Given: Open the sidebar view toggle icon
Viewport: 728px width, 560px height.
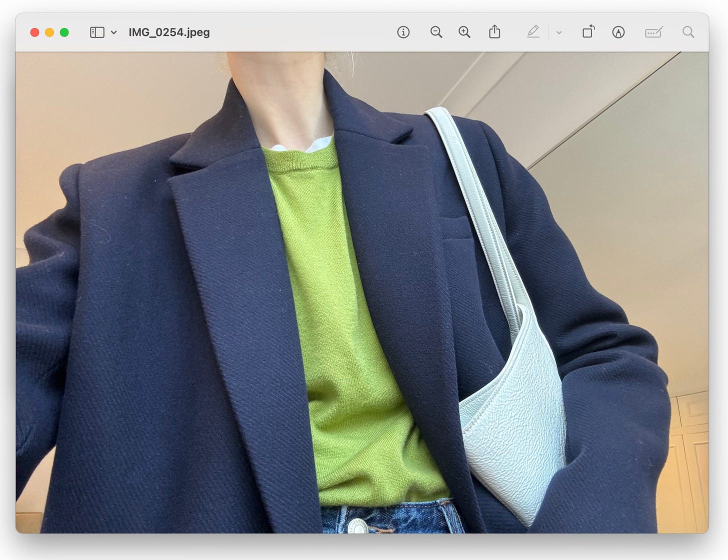Looking at the screenshot, I should click(97, 32).
